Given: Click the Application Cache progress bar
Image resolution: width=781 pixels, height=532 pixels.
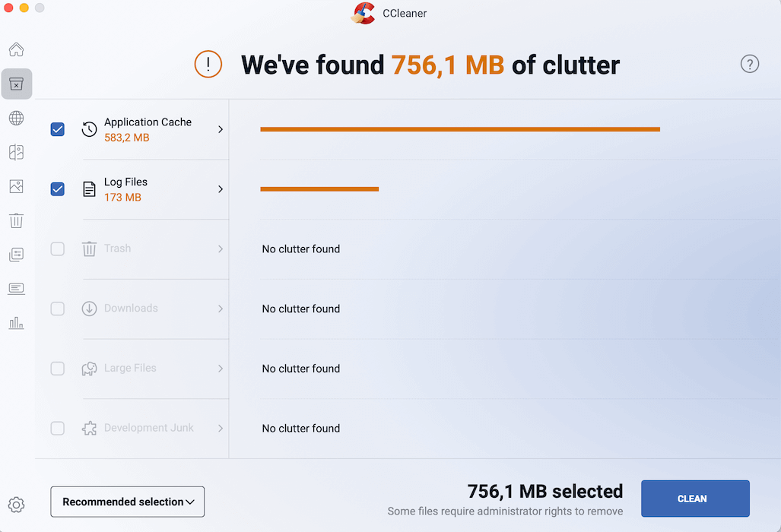Looking at the screenshot, I should click(x=460, y=129).
